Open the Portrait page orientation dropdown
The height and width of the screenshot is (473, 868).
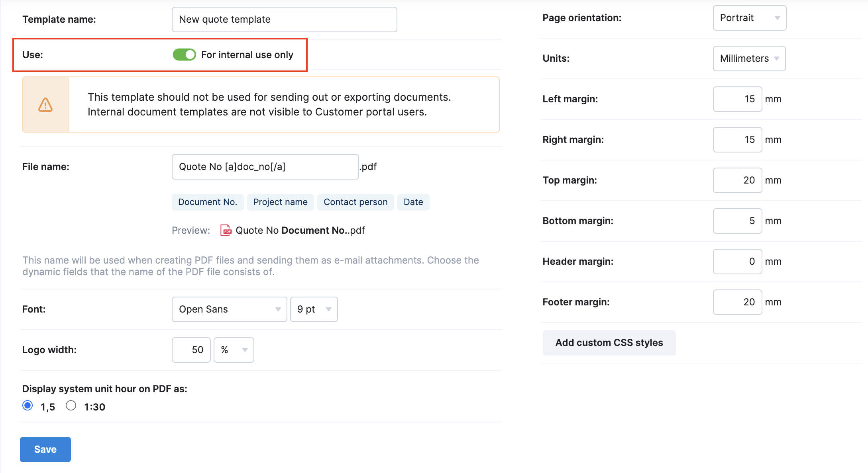(749, 18)
